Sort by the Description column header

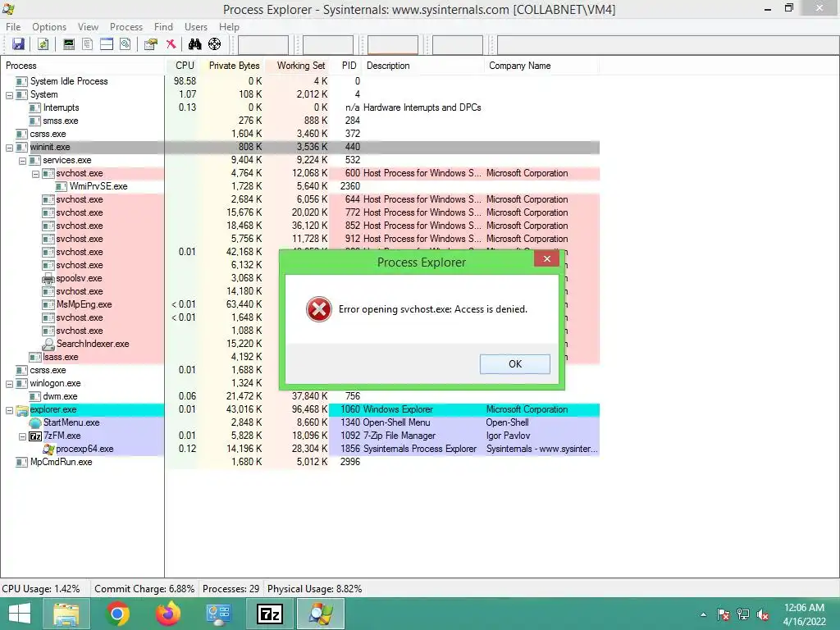(x=423, y=66)
